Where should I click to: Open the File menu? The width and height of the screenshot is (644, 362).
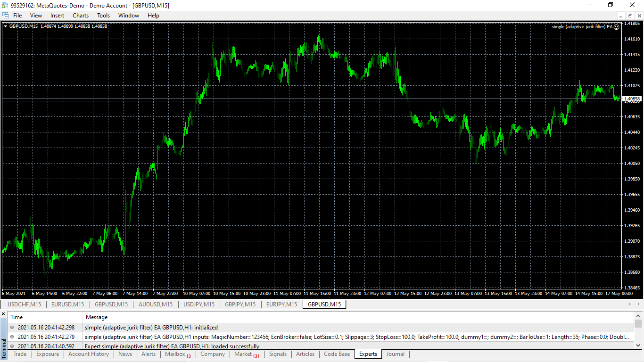[x=17, y=16]
